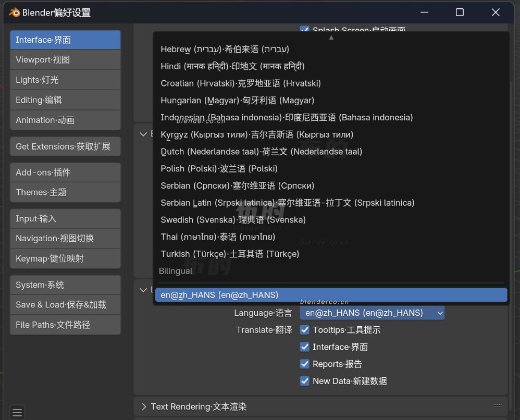The height and width of the screenshot is (420, 520).
Task: Pick Indonesian (Bahasa indonesia) language
Action: [x=331, y=117]
